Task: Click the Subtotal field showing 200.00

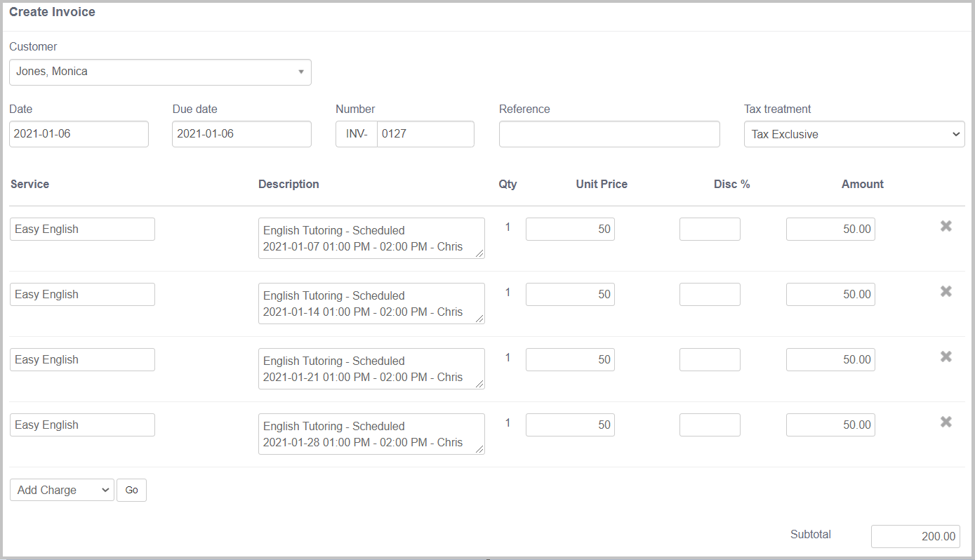Action: (x=915, y=536)
